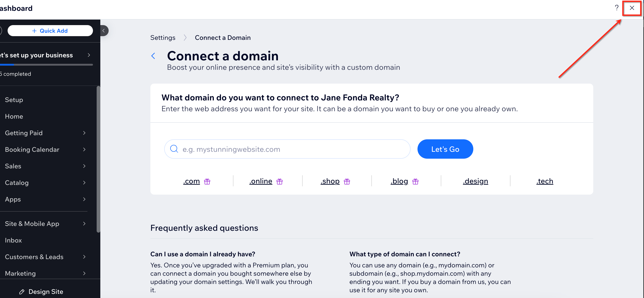Click the back arrow beside Connect a domain
Screen dimensions: 644x298
[x=153, y=56]
